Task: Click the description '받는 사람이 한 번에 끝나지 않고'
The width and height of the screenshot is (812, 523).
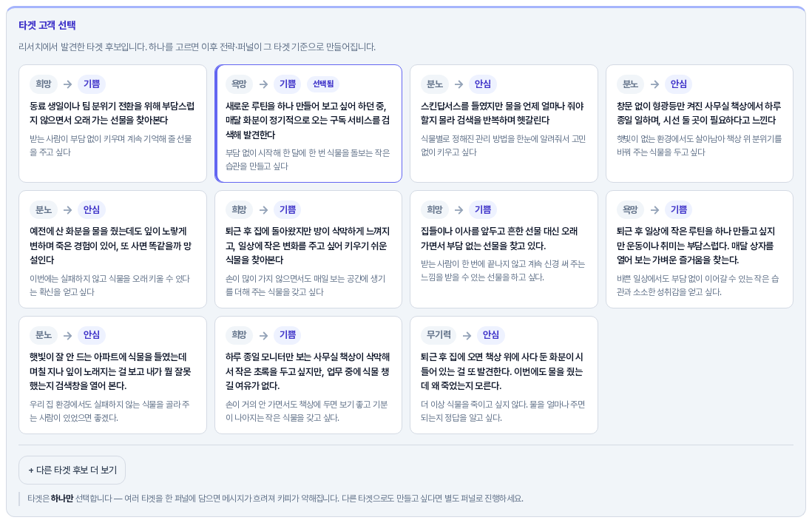Action: tap(503, 271)
